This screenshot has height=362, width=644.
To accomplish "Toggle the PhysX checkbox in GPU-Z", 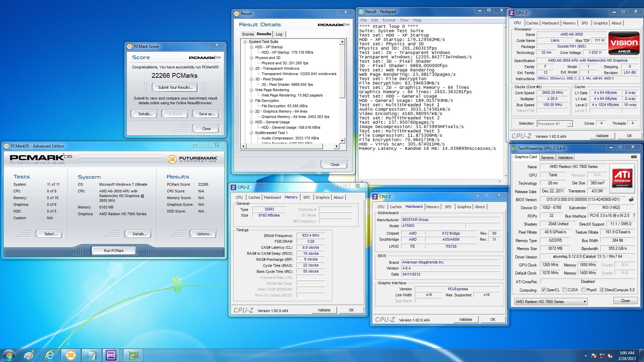I will coord(583,290).
